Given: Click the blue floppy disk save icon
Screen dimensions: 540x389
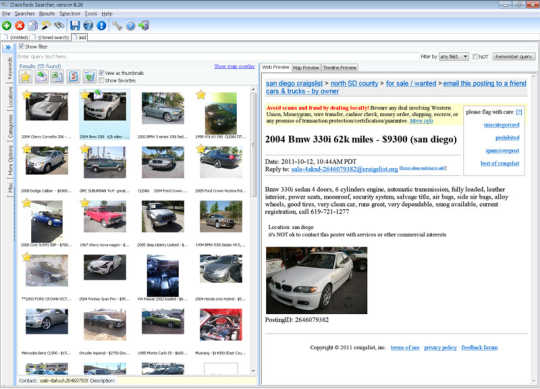Looking at the screenshot, I should [x=75, y=25].
